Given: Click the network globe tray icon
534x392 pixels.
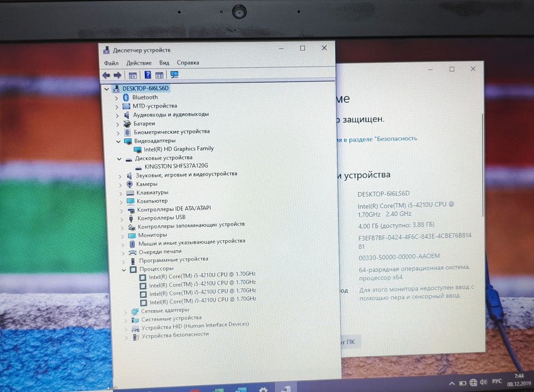Looking at the screenshot, I should [473, 382].
